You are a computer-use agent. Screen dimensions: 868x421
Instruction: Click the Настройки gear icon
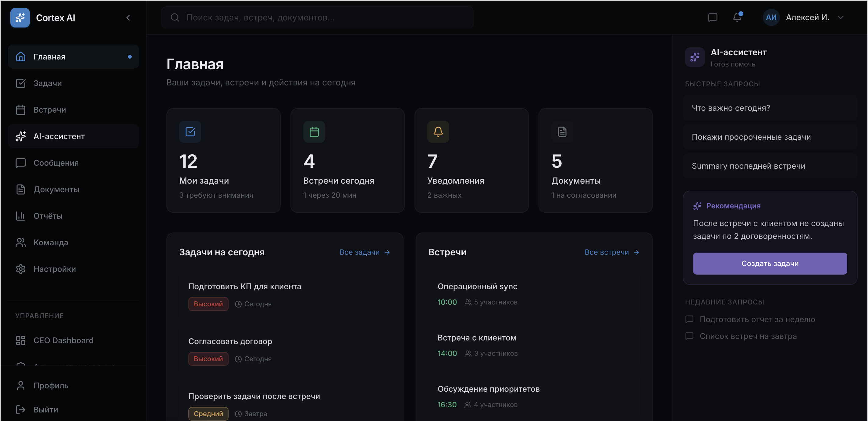click(20, 269)
